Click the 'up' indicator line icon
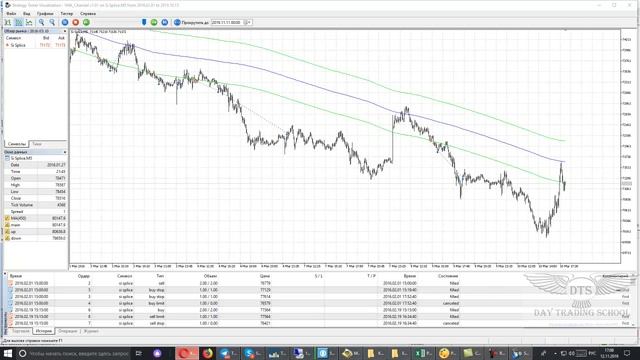Screen dimensions: 640x360 7,231
